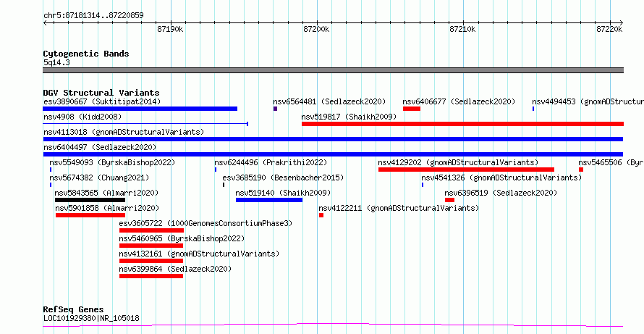Click the blue bar under nsv519140
The image size is (644, 334).
coord(269,200)
